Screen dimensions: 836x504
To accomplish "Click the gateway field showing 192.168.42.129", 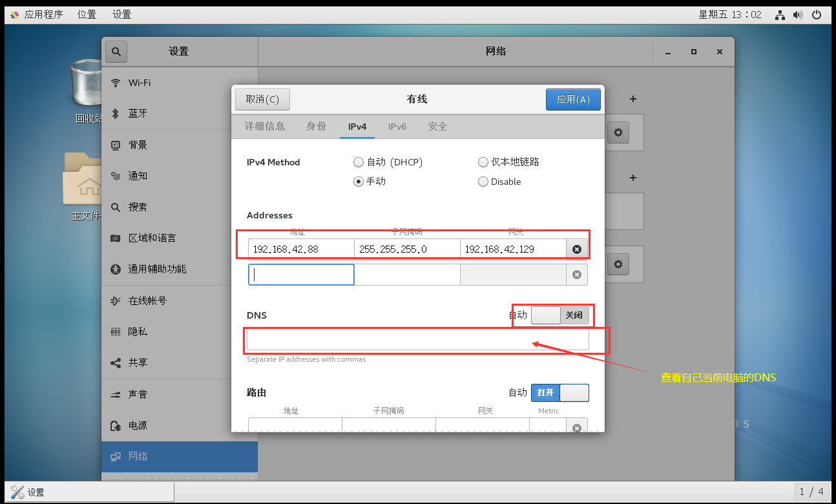I will click(x=514, y=249).
